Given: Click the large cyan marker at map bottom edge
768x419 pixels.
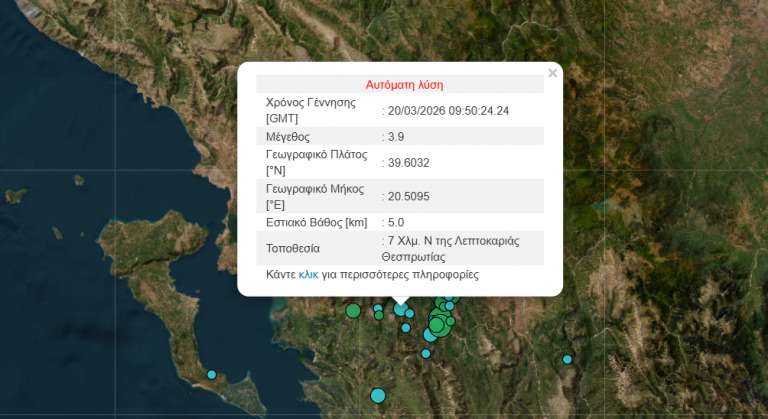Looking at the screenshot, I should click(378, 395).
